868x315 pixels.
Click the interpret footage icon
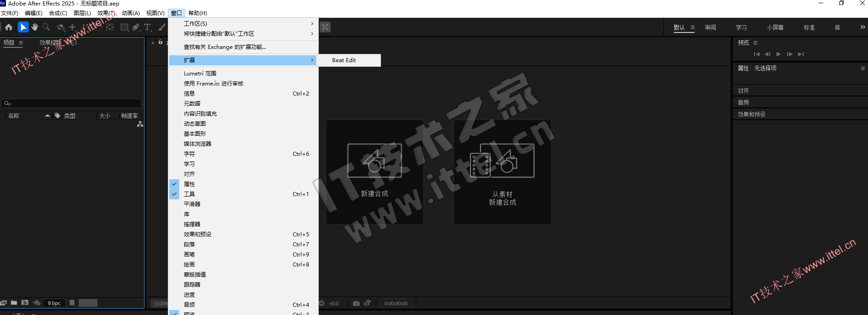4,303
